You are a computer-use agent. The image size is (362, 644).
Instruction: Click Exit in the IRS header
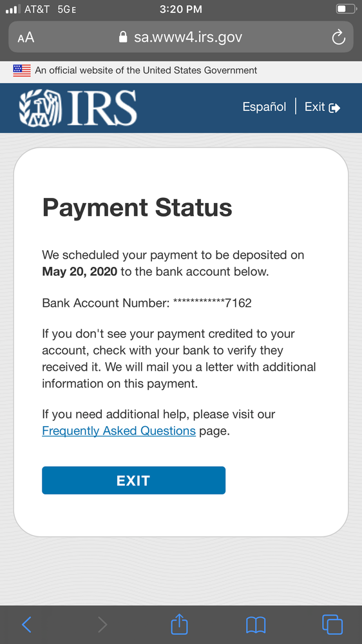click(322, 107)
